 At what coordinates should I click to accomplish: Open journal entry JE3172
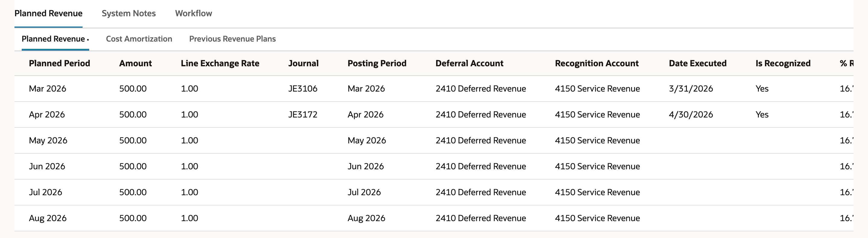(303, 114)
